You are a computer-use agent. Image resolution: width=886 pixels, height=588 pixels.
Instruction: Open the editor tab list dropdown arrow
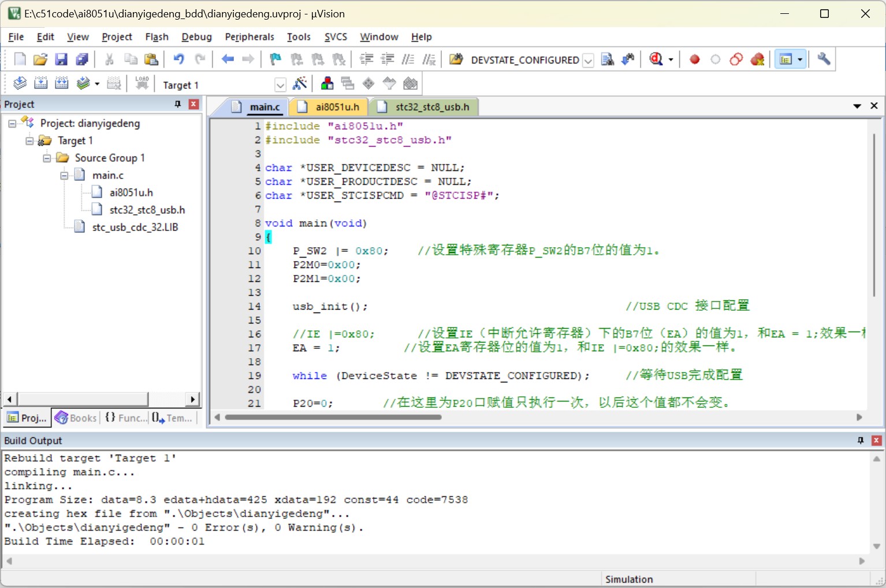(857, 106)
